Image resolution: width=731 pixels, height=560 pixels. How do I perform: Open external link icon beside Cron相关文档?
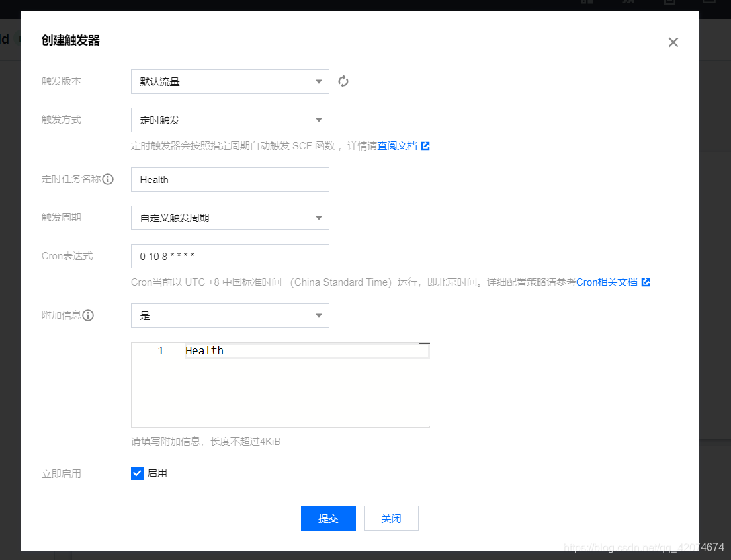click(646, 282)
